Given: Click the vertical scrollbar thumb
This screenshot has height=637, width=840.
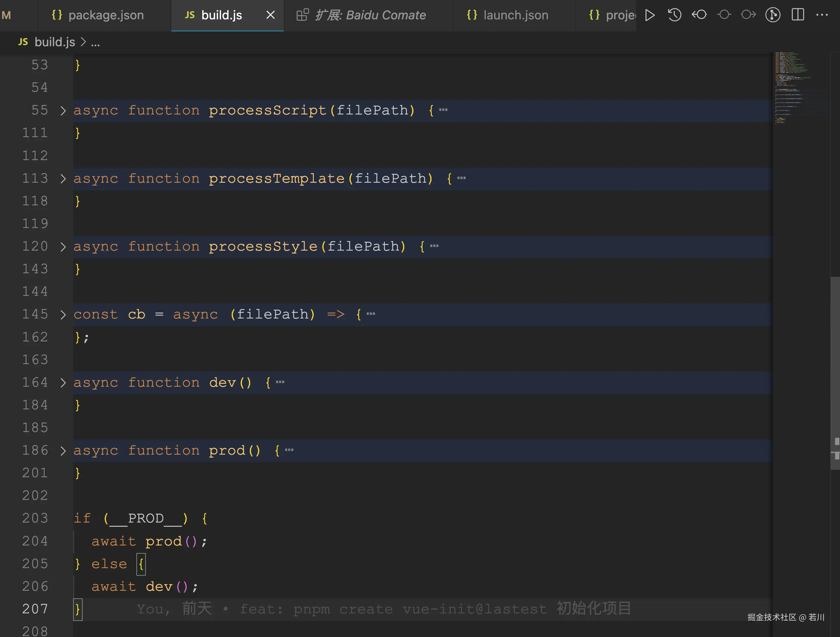Looking at the screenshot, I should 835,372.
